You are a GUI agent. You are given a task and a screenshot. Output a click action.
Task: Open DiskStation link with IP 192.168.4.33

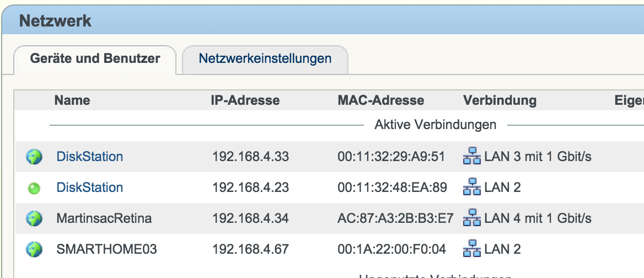point(89,157)
